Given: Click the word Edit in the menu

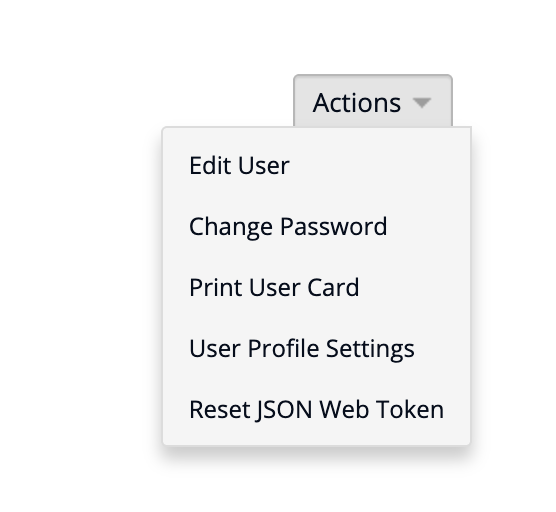Looking at the screenshot, I should [x=210, y=166].
